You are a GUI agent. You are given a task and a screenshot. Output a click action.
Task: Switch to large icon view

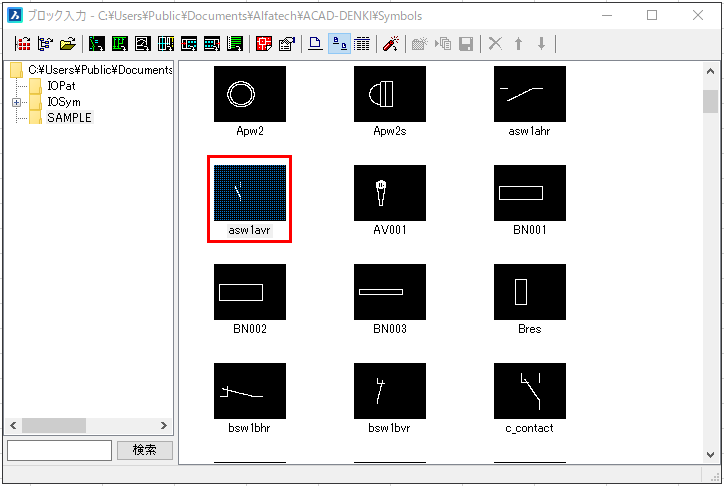coord(315,44)
